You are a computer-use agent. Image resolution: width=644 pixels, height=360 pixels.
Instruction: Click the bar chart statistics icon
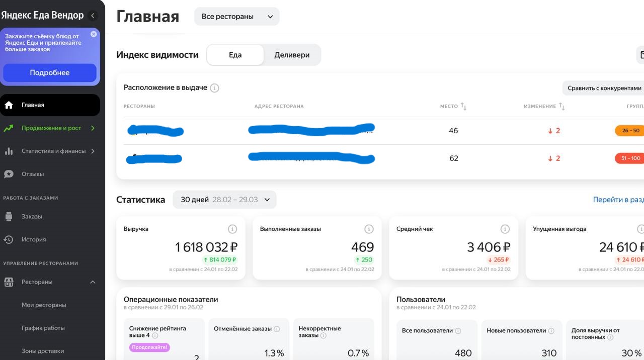pos(9,151)
